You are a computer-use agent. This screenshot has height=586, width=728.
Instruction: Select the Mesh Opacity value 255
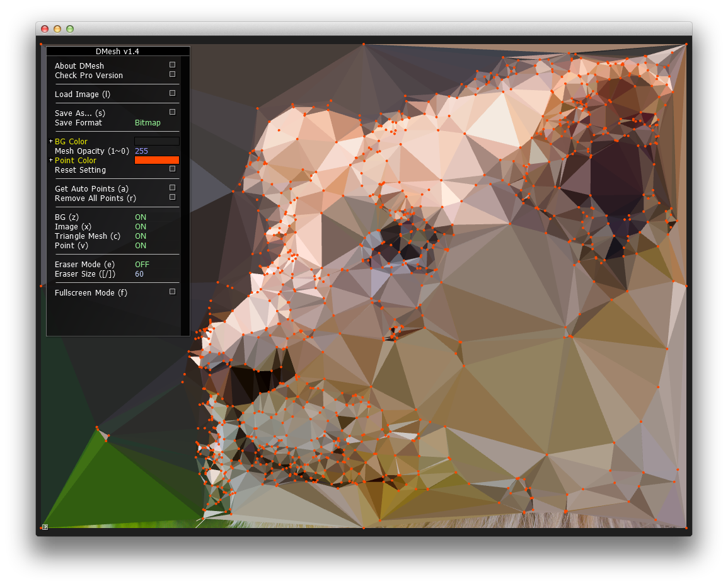click(141, 151)
